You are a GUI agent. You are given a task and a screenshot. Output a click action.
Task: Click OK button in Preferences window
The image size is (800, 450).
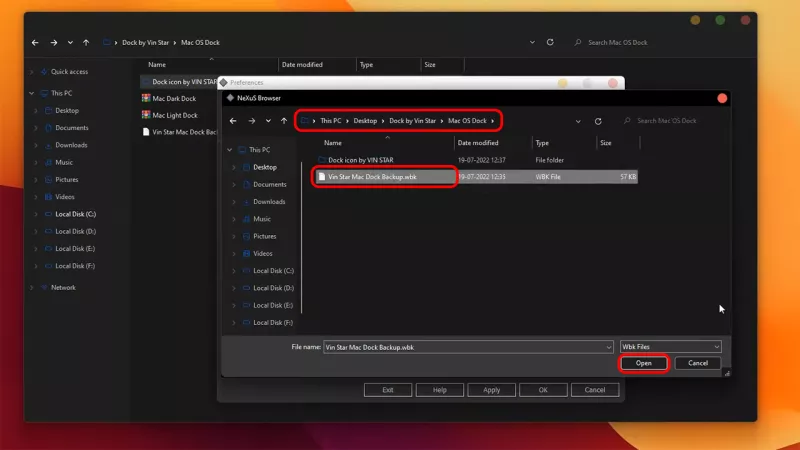coord(543,390)
